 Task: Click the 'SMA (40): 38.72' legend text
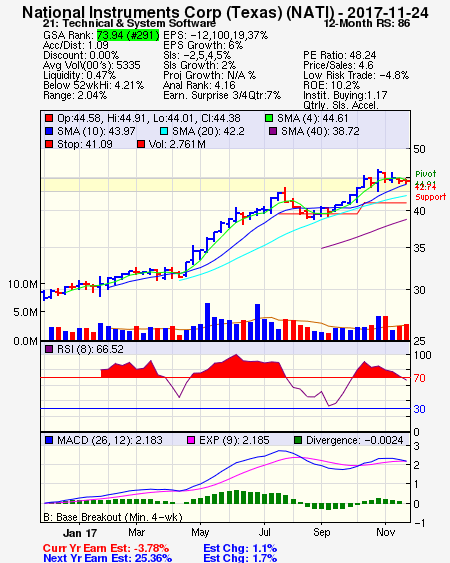[x=320, y=131]
